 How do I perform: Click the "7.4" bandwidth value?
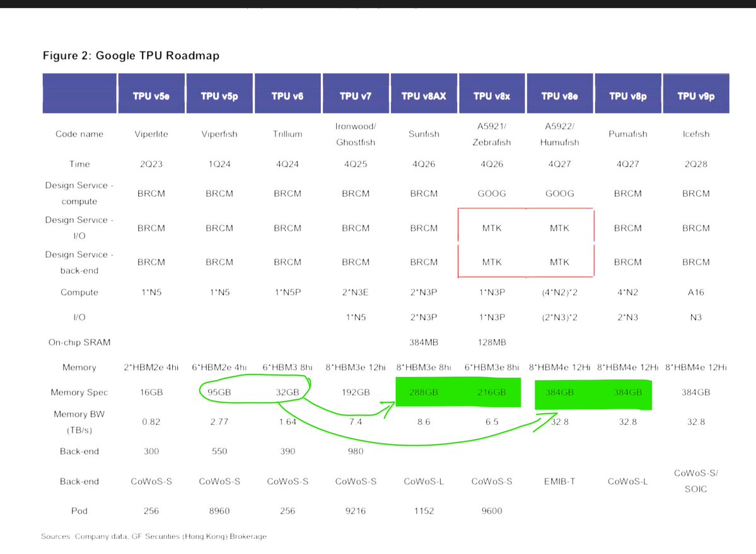(x=356, y=422)
